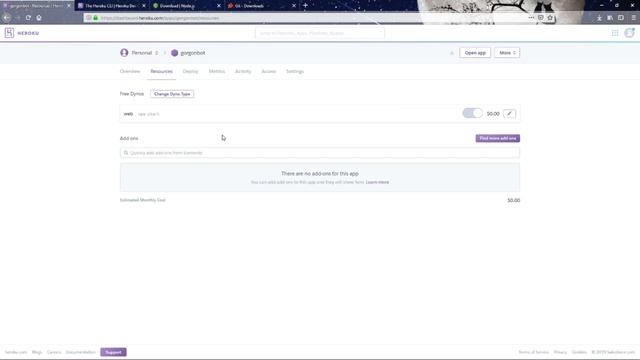
Task: Open the heroku.com footer link
Action: (16, 352)
